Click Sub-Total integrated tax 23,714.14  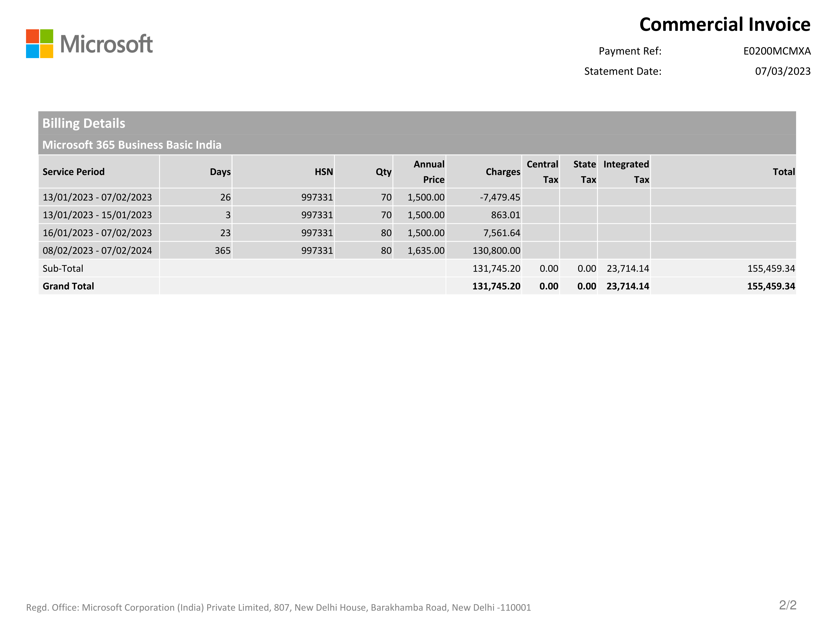[628, 268]
